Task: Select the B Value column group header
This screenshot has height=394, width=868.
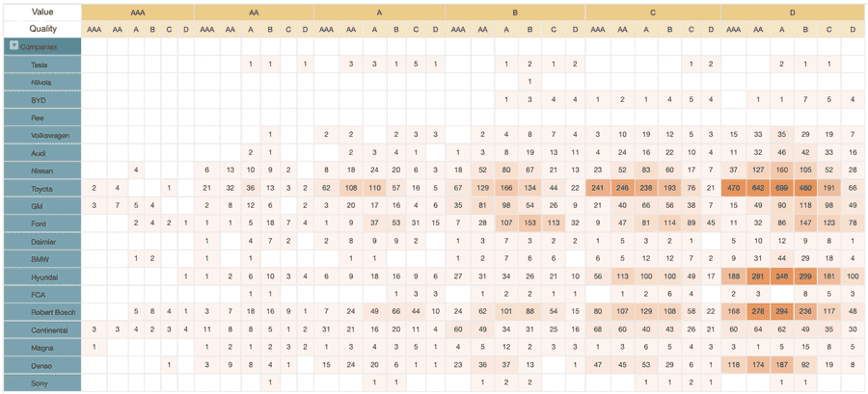Action: click(x=515, y=12)
